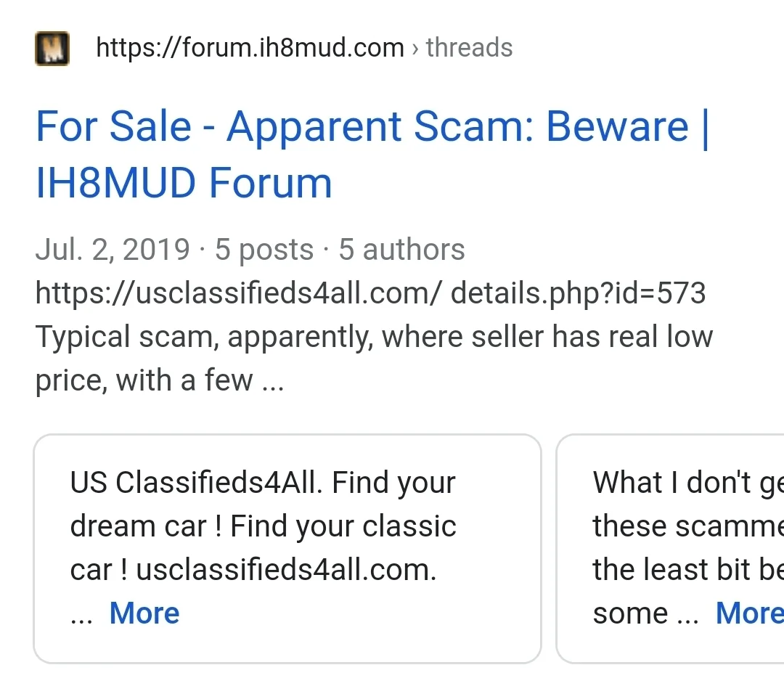Click "the least bit" text in second card

[672, 570]
